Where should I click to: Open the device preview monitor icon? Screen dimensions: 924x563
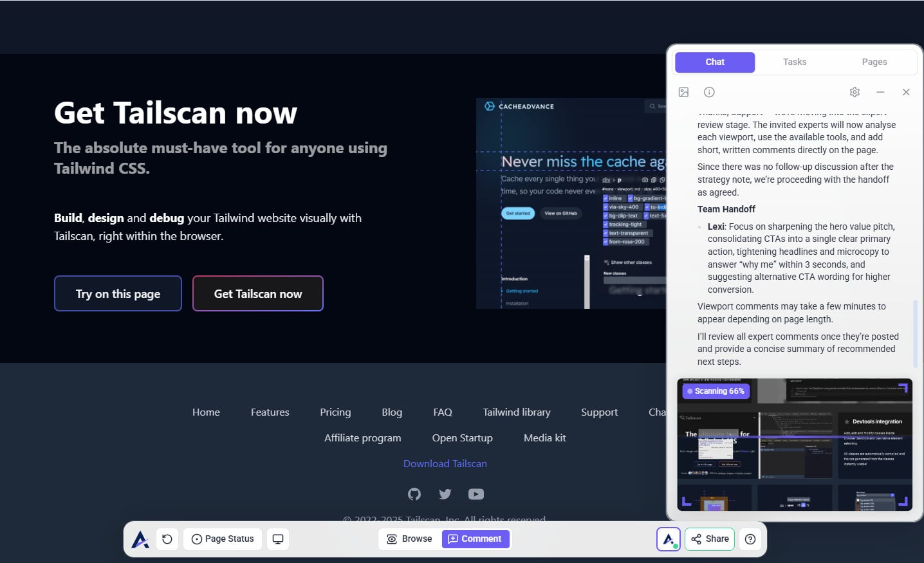pyautogui.click(x=278, y=539)
